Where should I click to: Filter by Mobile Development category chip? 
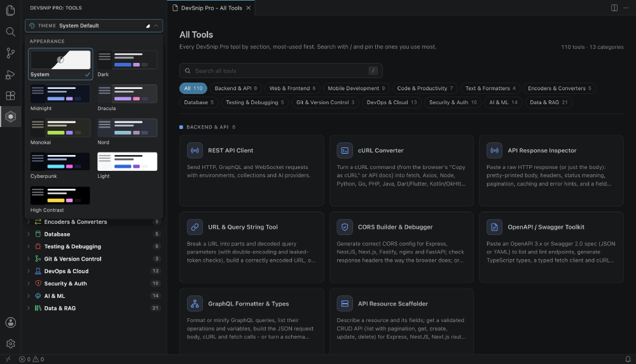pos(356,88)
